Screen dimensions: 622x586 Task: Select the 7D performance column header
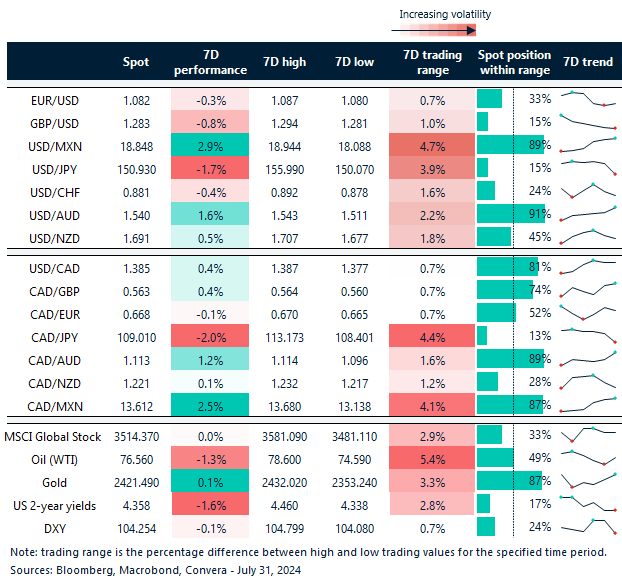coord(210,62)
